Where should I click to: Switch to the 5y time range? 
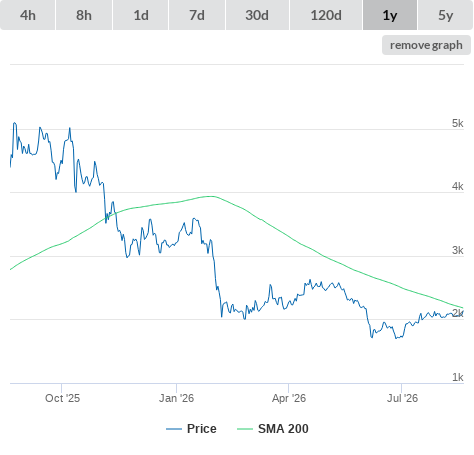(x=446, y=15)
